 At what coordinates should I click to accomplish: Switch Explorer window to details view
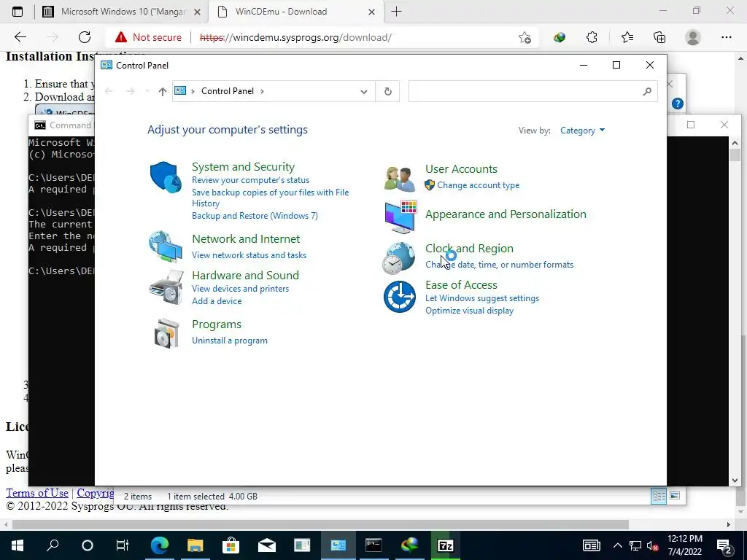(659, 496)
